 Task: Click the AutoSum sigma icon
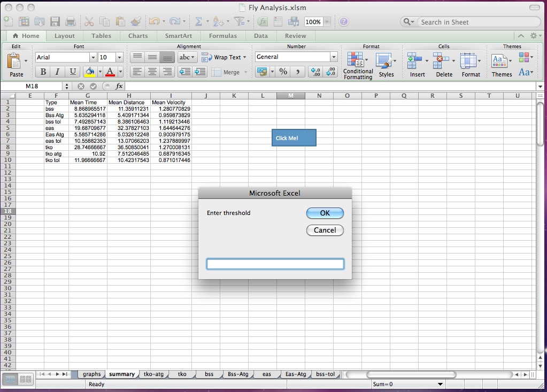point(198,22)
